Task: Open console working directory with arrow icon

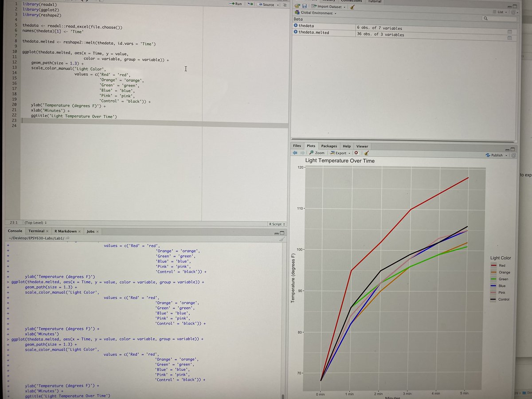Action: point(68,238)
